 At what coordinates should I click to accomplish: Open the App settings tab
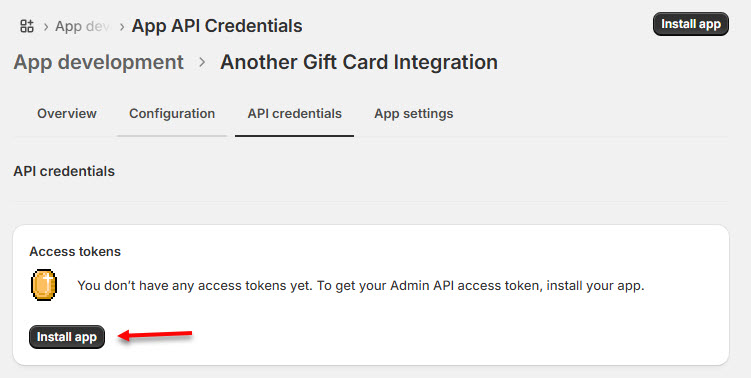414,114
